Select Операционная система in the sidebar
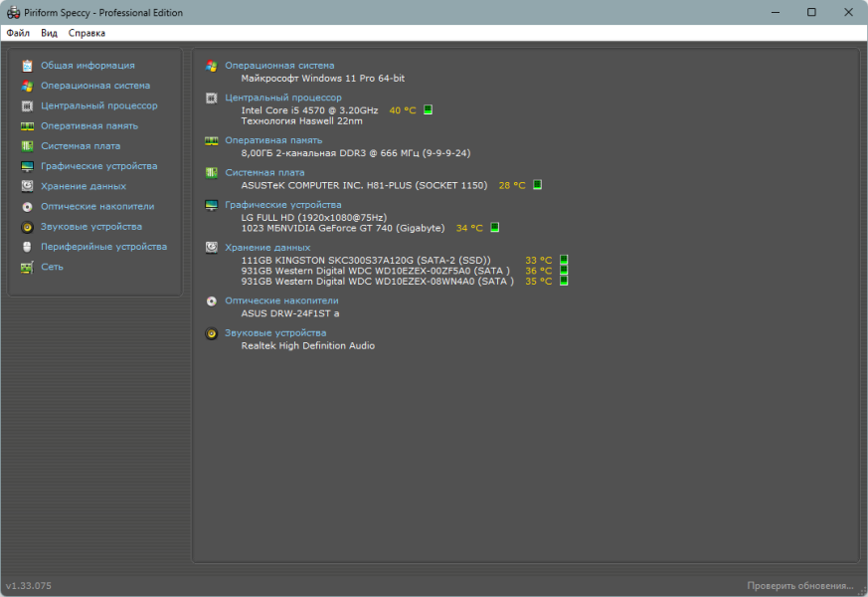This screenshot has height=597, width=868. point(95,86)
